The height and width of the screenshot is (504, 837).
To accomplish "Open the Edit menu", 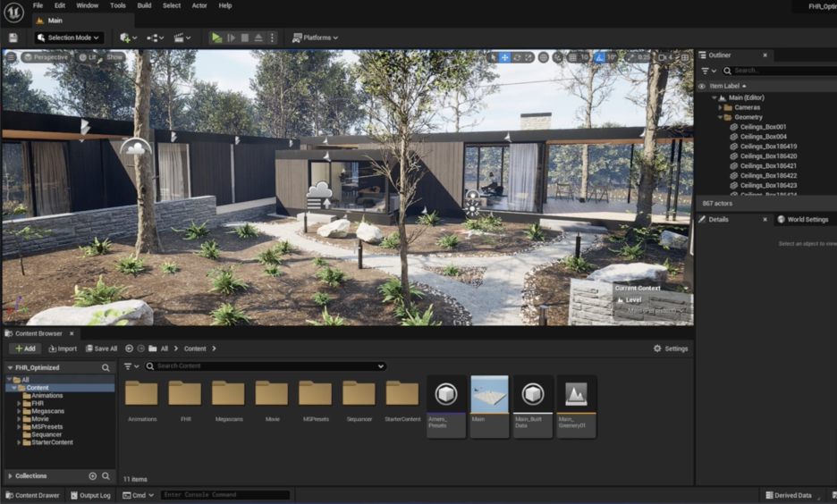I will coord(60,5).
